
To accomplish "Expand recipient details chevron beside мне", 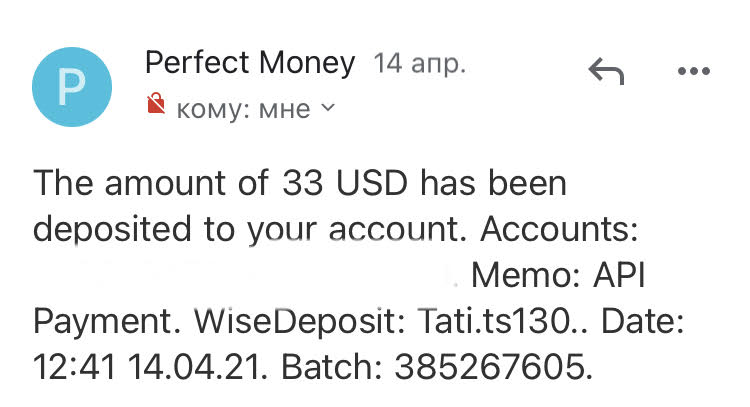I will 327,106.
